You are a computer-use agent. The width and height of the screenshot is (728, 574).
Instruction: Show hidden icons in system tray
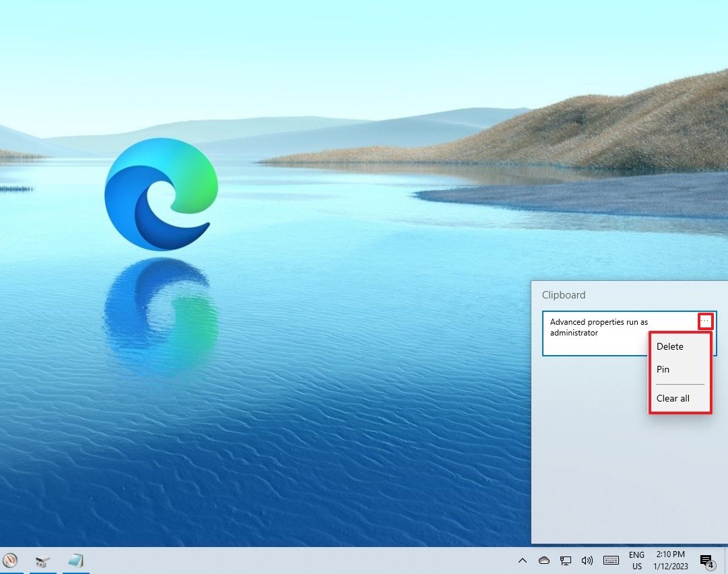[523, 561]
